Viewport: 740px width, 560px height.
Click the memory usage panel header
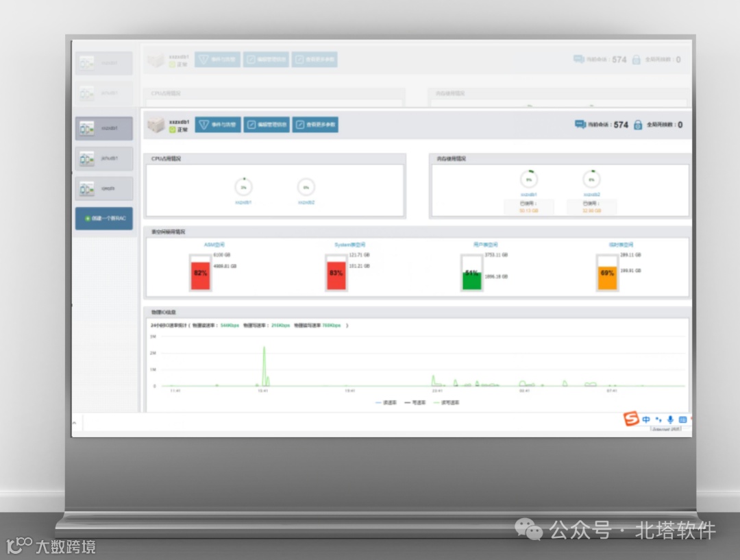click(x=559, y=158)
